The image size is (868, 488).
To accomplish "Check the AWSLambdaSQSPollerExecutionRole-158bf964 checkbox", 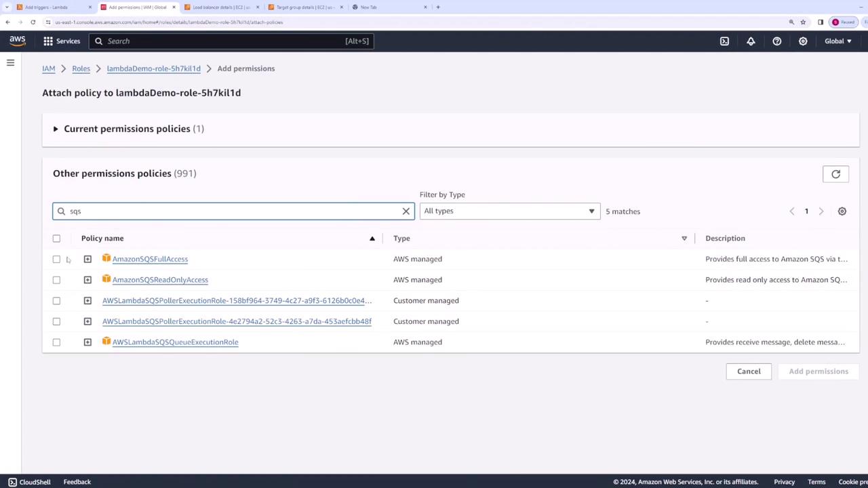I will (56, 301).
